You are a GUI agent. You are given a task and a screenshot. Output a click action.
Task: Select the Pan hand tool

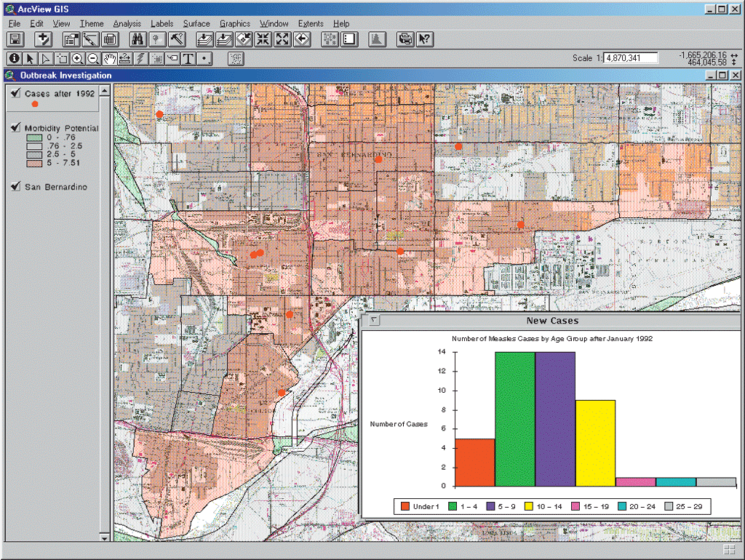[x=109, y=59]
